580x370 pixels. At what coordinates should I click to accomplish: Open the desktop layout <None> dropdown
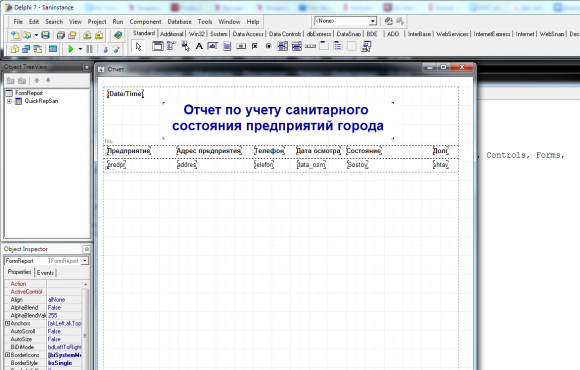coord(373,21)
